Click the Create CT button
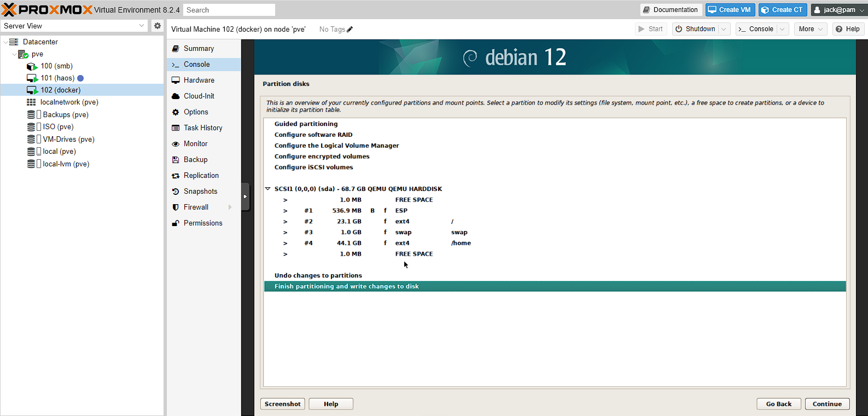Screen dimensions: 868x416 (x=783, y=10)
